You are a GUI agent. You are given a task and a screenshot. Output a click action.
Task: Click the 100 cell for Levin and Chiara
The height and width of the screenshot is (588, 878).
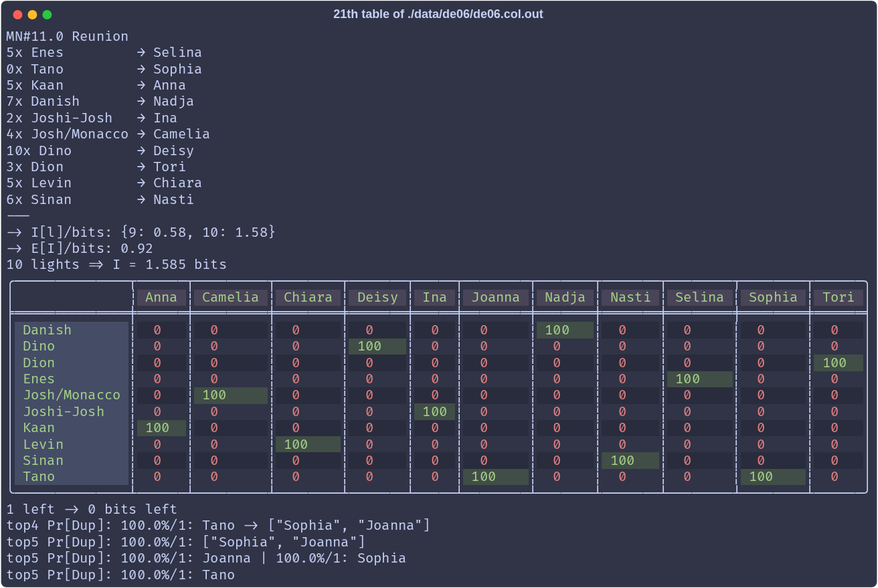[x=308, y=444]
